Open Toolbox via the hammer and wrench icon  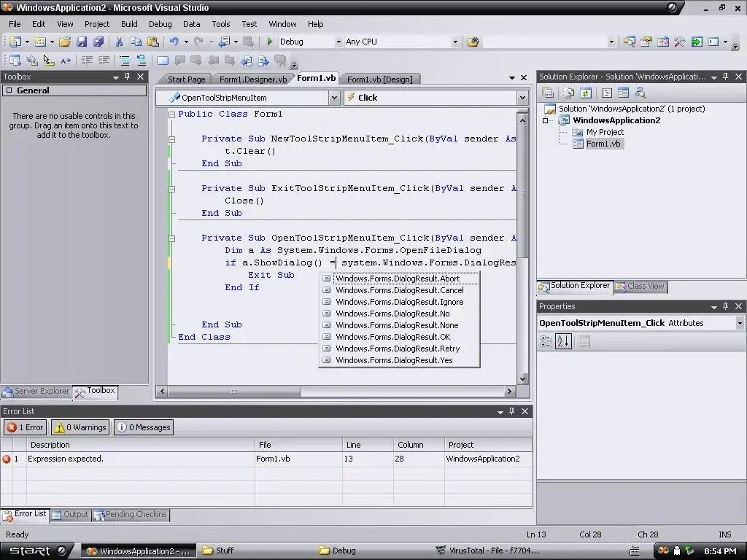point(679,42)
